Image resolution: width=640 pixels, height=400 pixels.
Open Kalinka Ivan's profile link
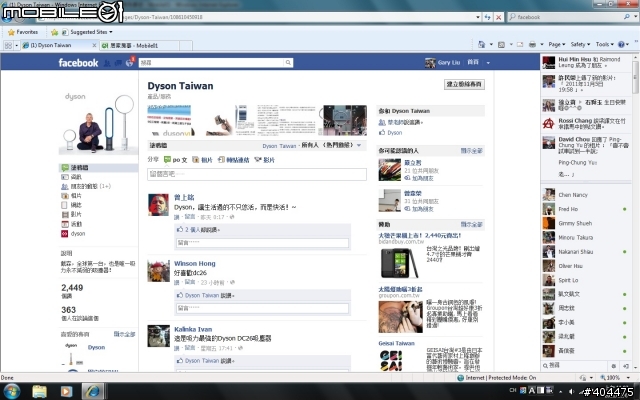[x=193, y=329]
